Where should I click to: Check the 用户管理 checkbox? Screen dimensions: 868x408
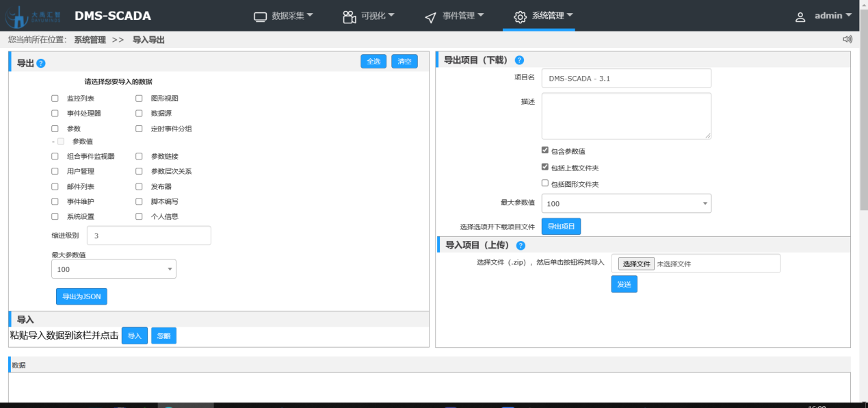[x=55, y=171]
